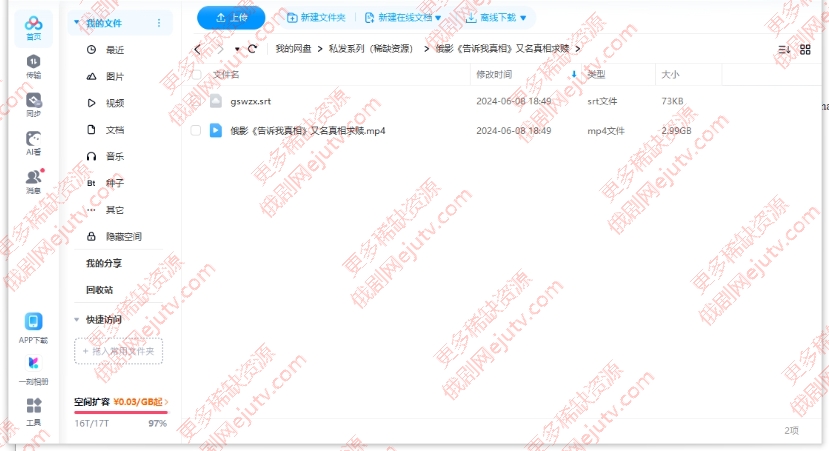Select the 俄影《告诉我真相》又名真相求赎.mp4 file name
The height and width of the screenshot is (451, 829).
coord(308,130)
